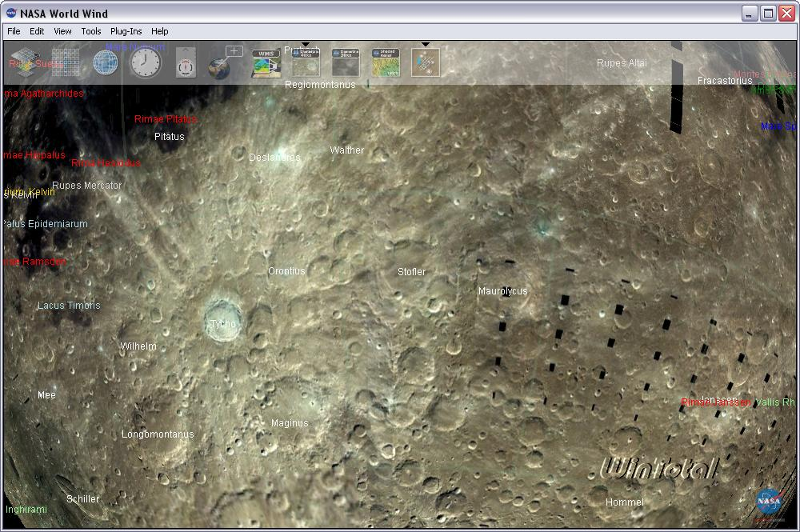The width and height of the screenshot is (800, 532).
Task: Click the Deslandres label
Action: 274,157
